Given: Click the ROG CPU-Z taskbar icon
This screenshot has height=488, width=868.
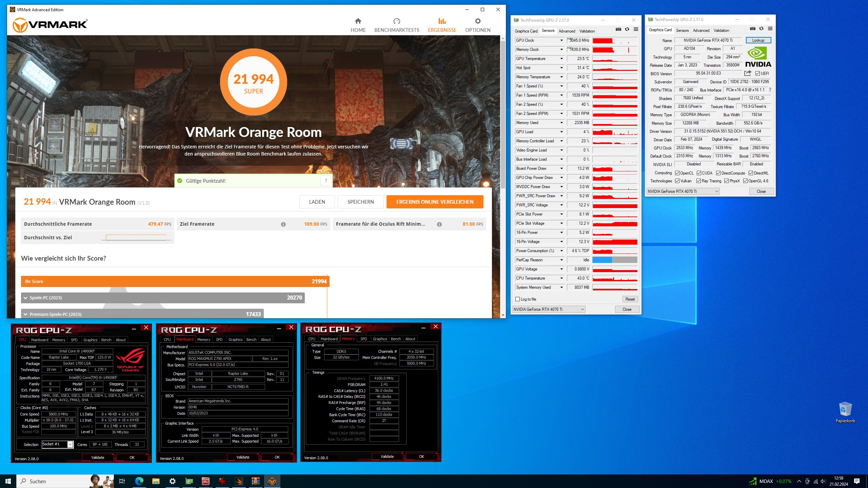Looking at the screenshot, I should (x=206, y=481).
